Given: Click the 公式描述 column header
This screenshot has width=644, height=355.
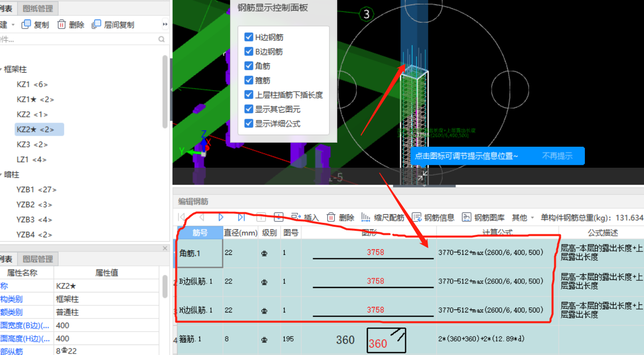Looking at the screenshot, I should (x=602, y=232).
